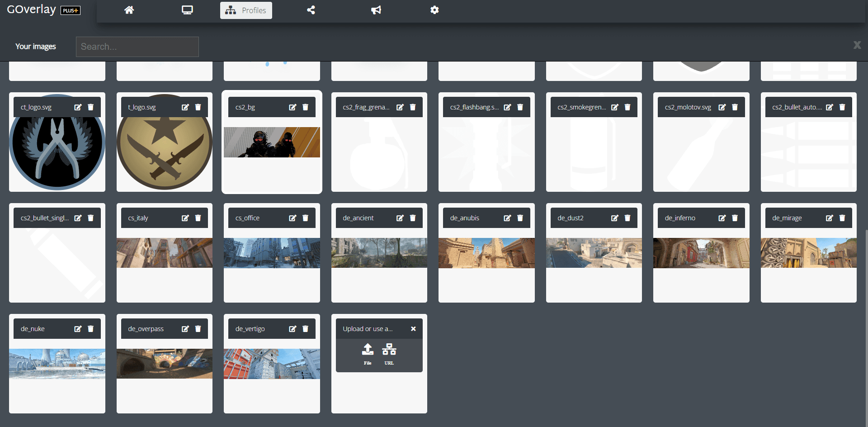The image size is (868, 427).
Task: Click the de_overpass file name
Action: tap(146, 329)
